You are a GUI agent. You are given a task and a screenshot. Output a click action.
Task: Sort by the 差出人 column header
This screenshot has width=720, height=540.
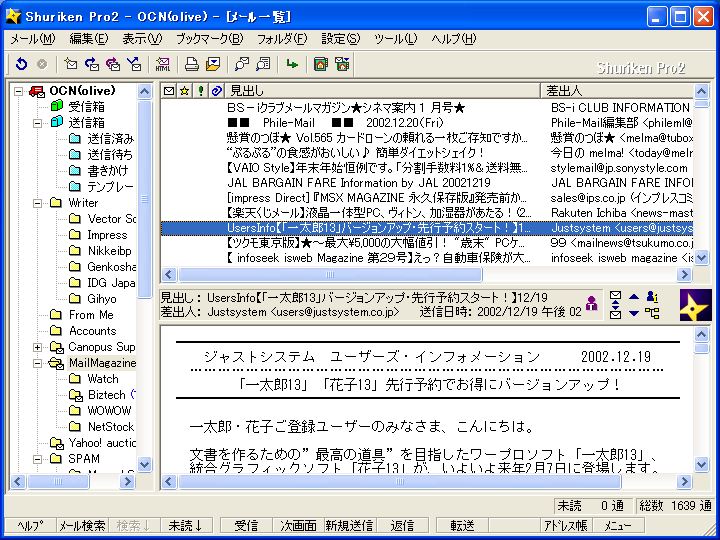coord(617,91)
